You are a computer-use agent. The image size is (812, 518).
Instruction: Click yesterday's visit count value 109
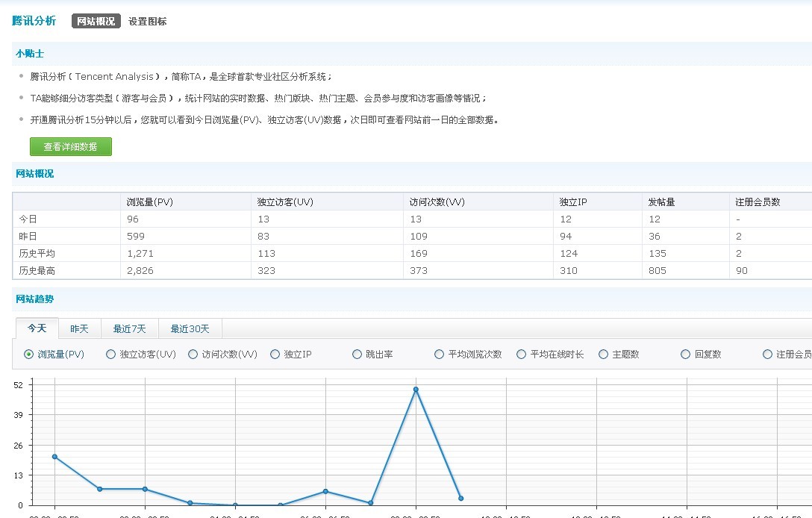(419, 236)
